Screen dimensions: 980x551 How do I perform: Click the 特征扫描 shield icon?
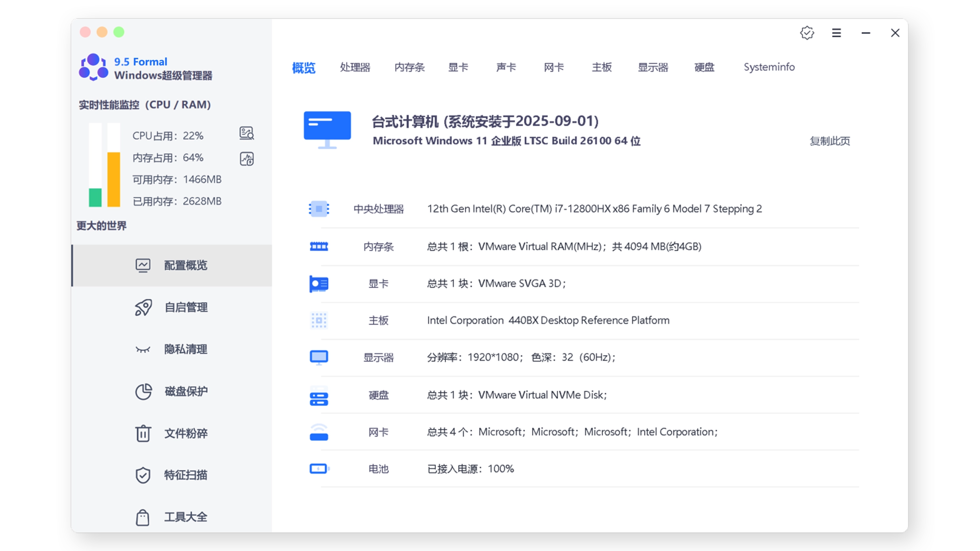pos(143,475)
